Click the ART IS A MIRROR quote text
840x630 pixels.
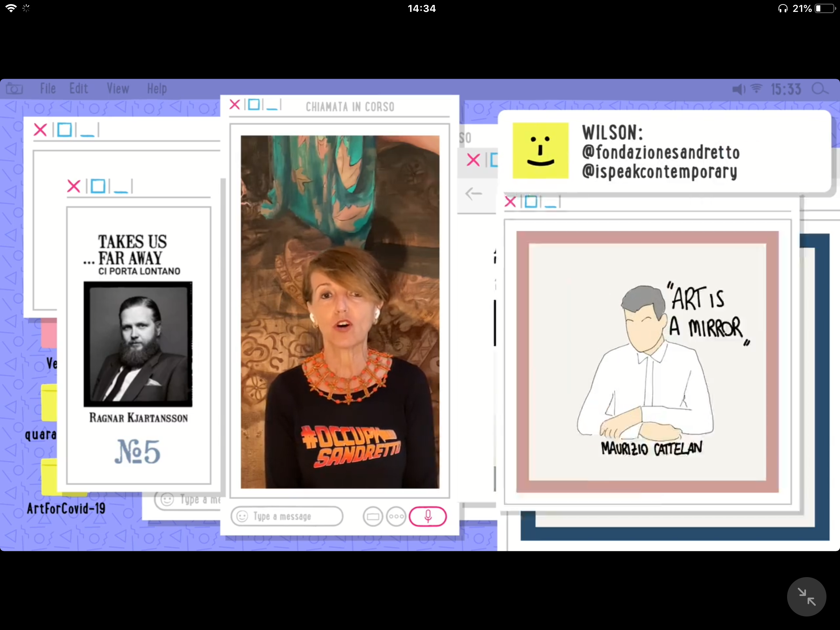point(708,315)
